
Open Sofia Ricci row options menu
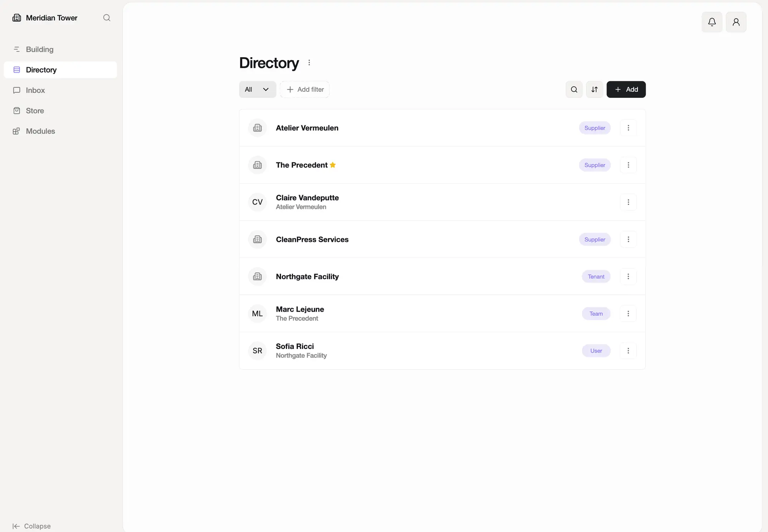click(x=628, y=351)
